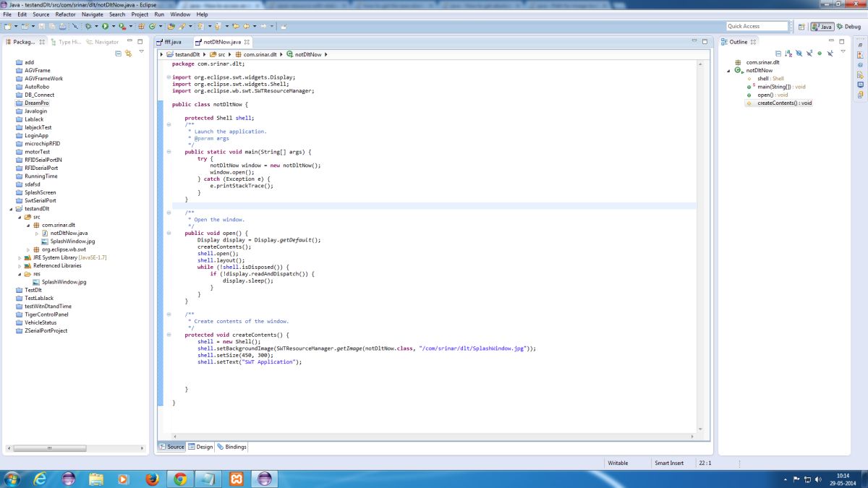868x488 pixels.
Task: Click Open Perspective icon
Action: coord(801,27)
